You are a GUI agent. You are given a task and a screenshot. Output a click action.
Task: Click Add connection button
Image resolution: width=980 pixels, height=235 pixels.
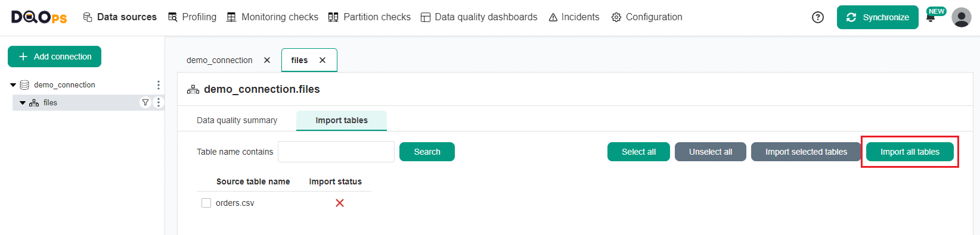[54, 57]
